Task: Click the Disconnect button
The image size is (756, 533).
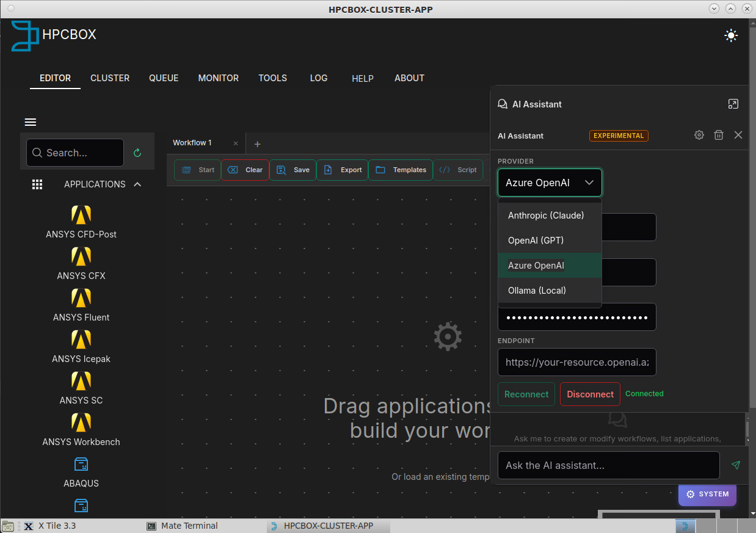Action: pyautogui.click(x=590, y=394)
